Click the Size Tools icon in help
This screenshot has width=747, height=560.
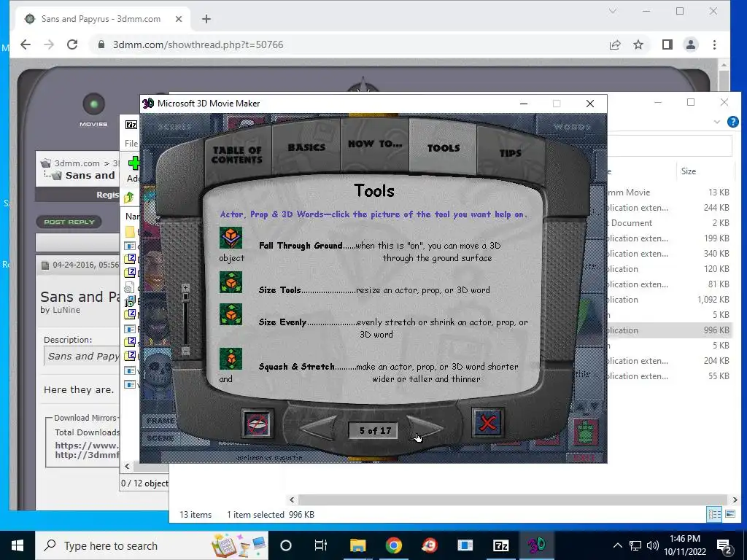pyautogui.click(x=231, y=282)
